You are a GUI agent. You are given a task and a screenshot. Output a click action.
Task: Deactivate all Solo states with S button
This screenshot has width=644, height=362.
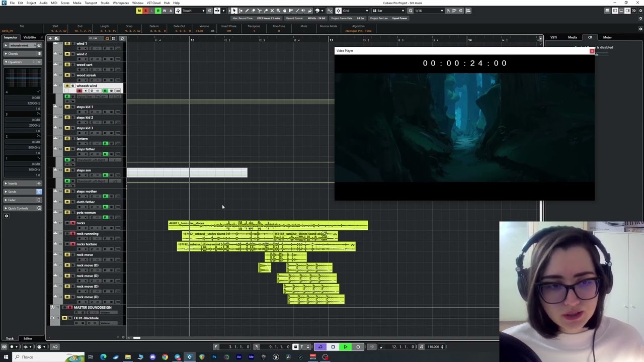coord(145,11)
